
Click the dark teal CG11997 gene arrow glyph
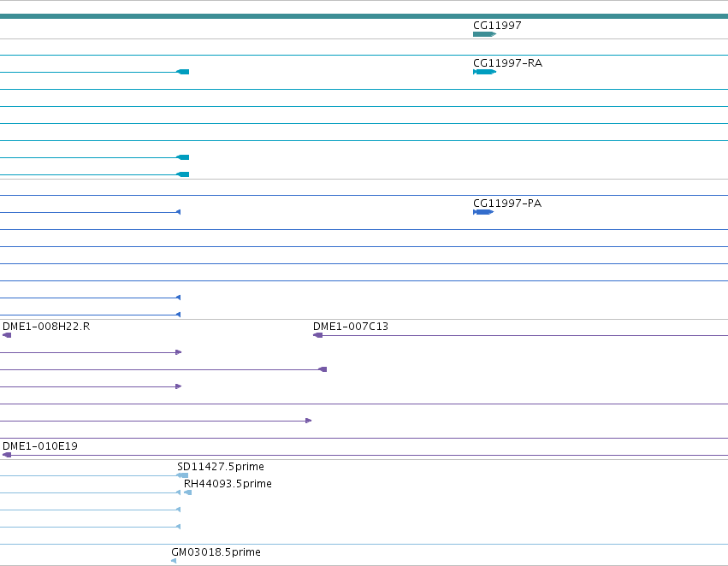[484, 34]
